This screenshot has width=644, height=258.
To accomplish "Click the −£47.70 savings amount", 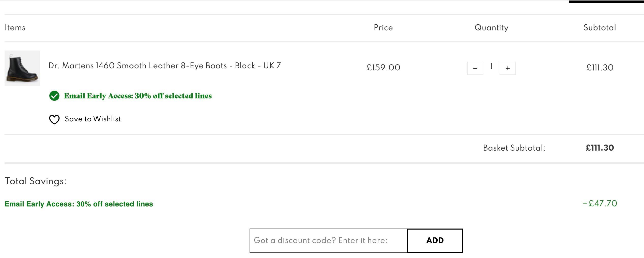I will [x=600, y=203].
